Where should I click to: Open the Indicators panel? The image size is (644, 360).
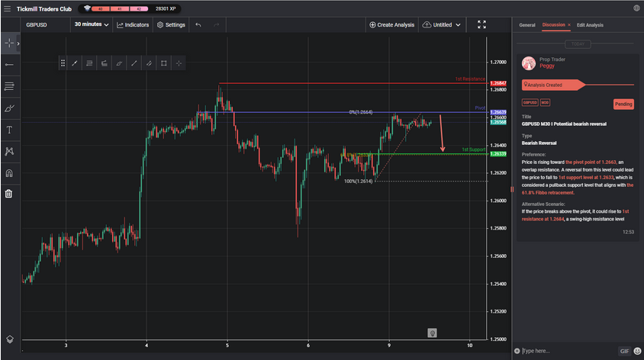(133, 24)
